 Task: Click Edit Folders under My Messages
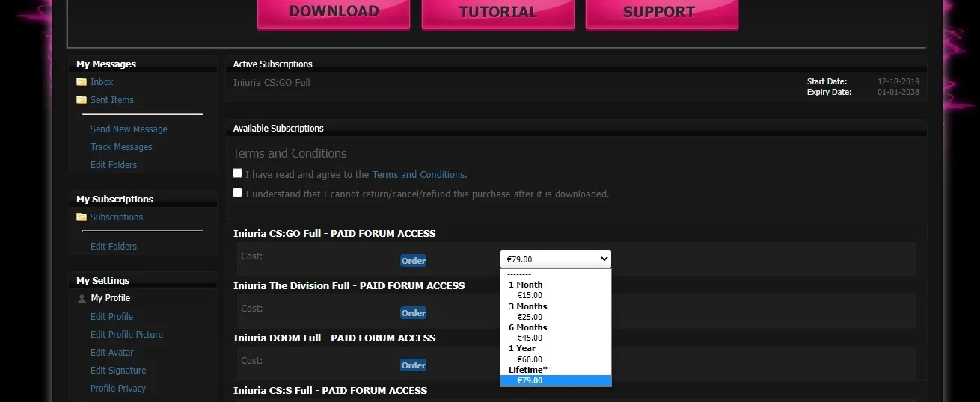(114, 165)
